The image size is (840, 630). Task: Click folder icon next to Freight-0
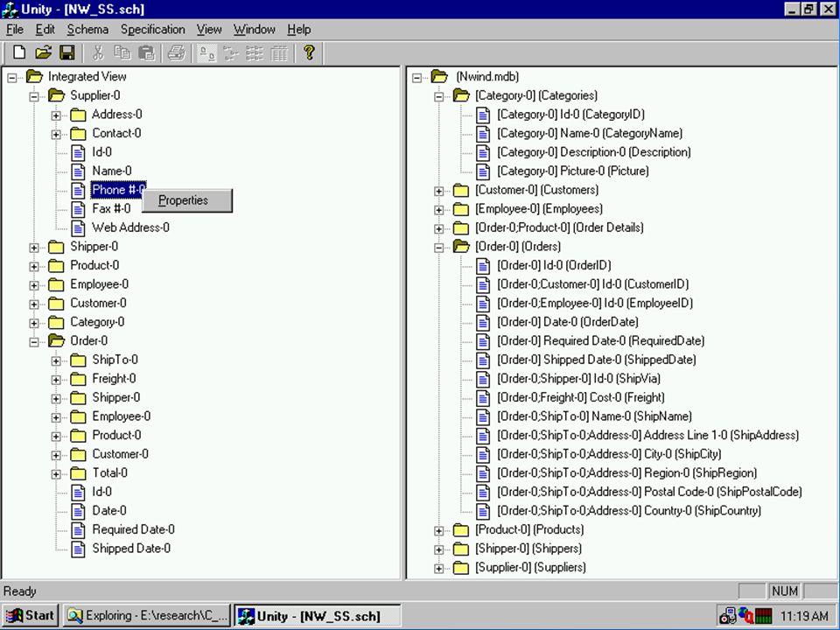[x=78, y=379]
